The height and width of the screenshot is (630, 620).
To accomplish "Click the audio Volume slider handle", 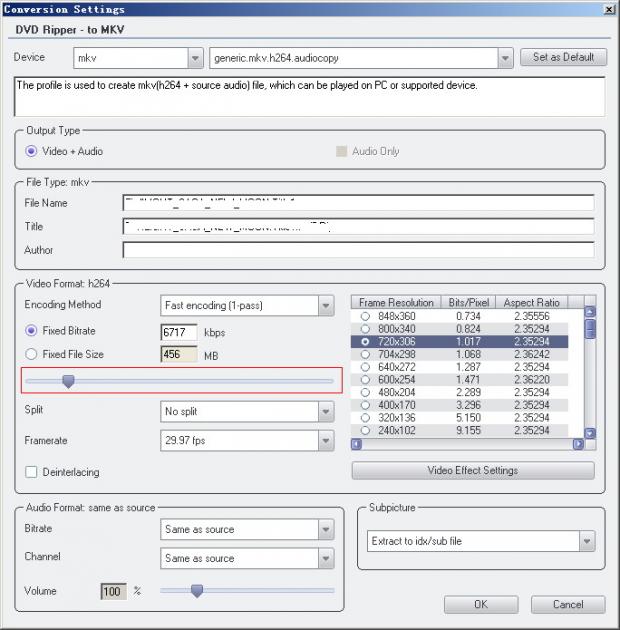I will point(197,591).
